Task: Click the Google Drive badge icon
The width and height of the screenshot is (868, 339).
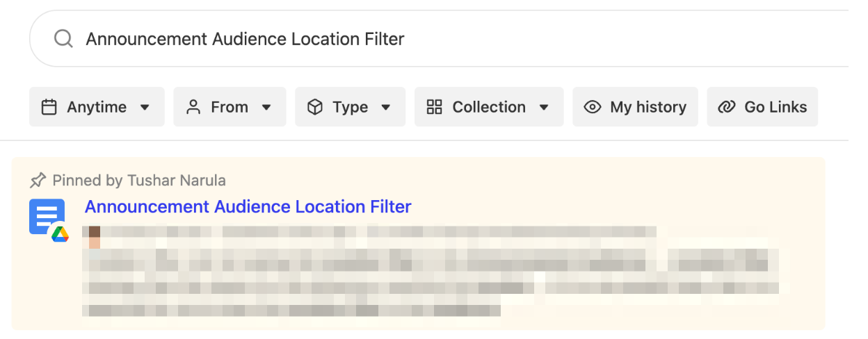Action: tap(60, 234)
